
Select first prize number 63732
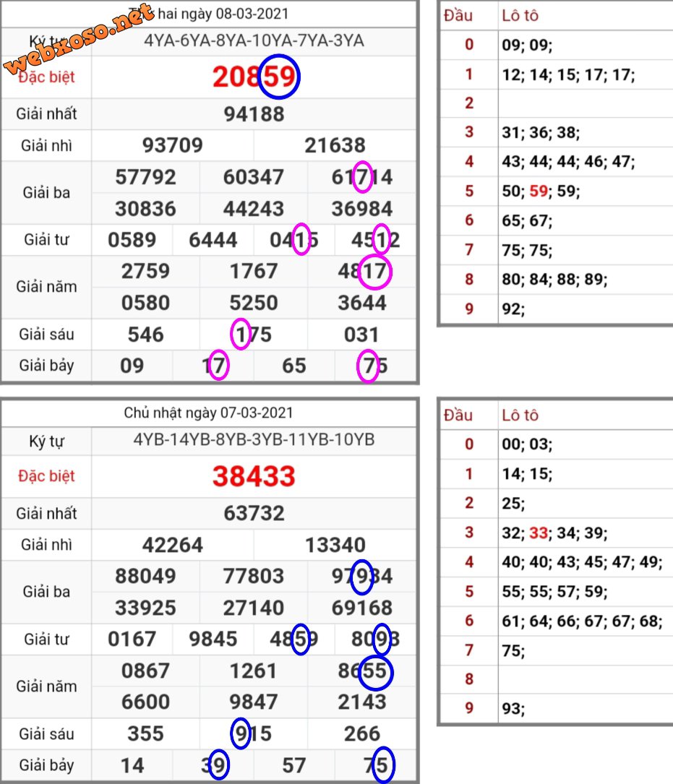pyautogui.click(x=254, y=513)
